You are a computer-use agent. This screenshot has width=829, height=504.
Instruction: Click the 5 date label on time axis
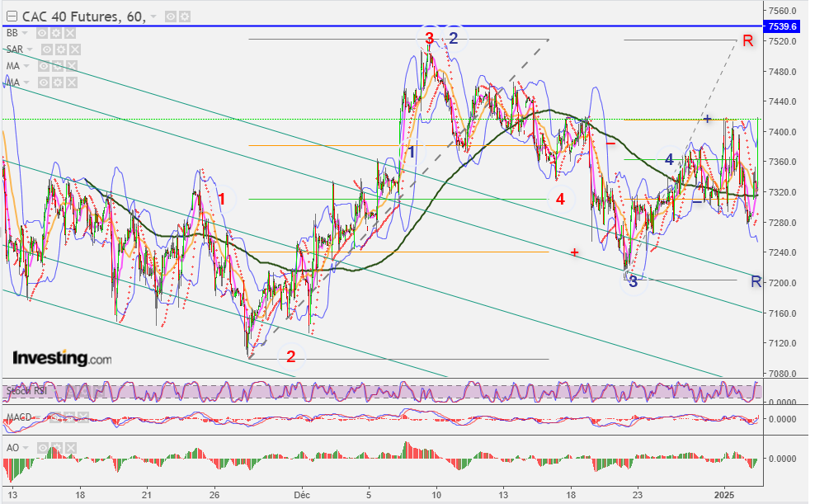(x=369, y=496)
